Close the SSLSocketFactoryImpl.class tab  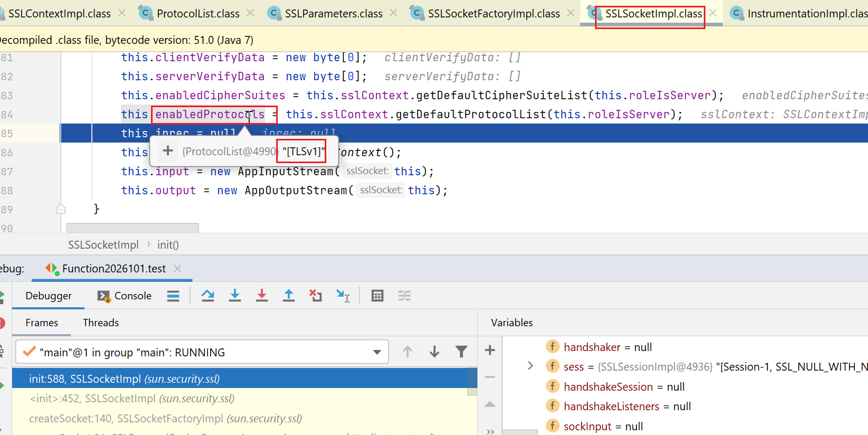[571, 13]
